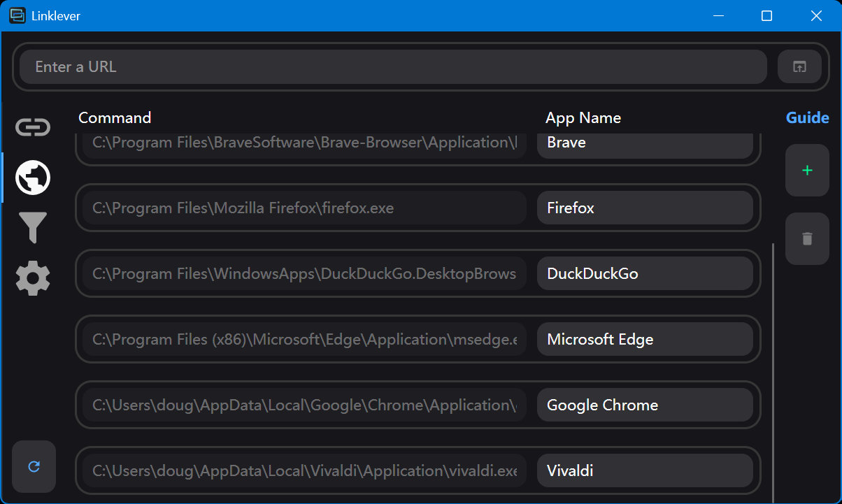
Task: Select the Browsers globe icon in sidebar
Action: pyautogui.click(x=33, y=178)
